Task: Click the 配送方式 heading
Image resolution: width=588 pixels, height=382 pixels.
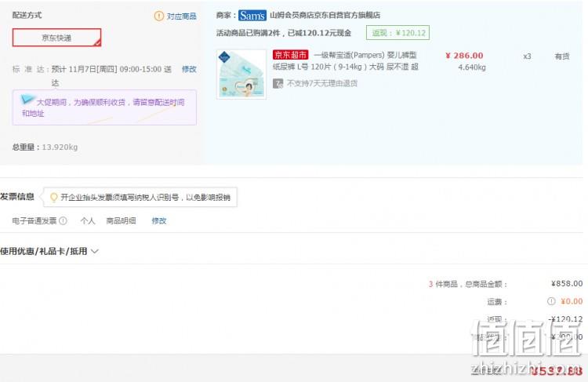Action: [27, 15]
